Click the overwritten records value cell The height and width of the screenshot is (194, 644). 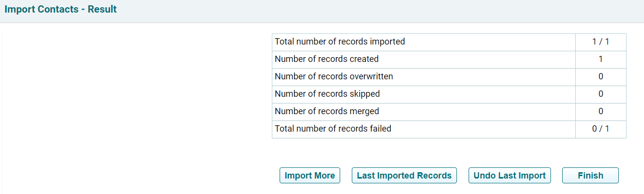click(600, 76)
